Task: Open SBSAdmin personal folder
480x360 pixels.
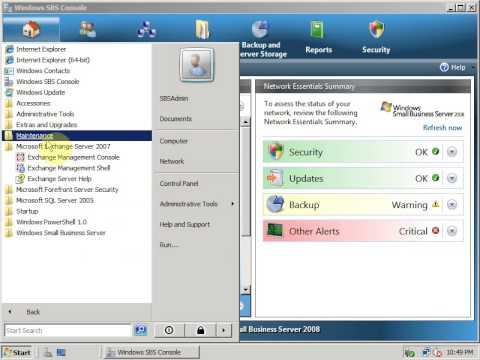Action: pyautogui.click(x=174, y=99)
